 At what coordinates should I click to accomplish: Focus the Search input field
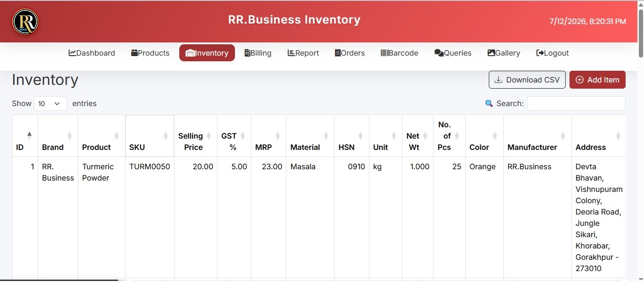(x=576, y=103)
